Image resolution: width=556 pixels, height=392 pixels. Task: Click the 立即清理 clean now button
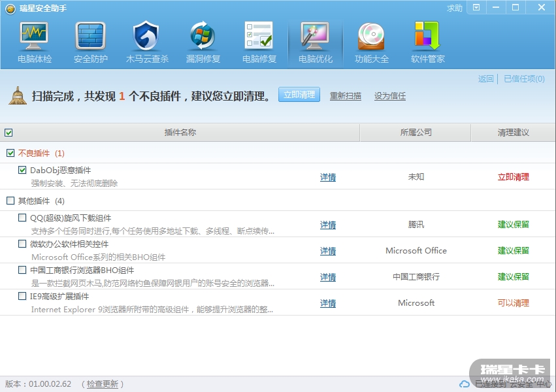click(299, 95)
